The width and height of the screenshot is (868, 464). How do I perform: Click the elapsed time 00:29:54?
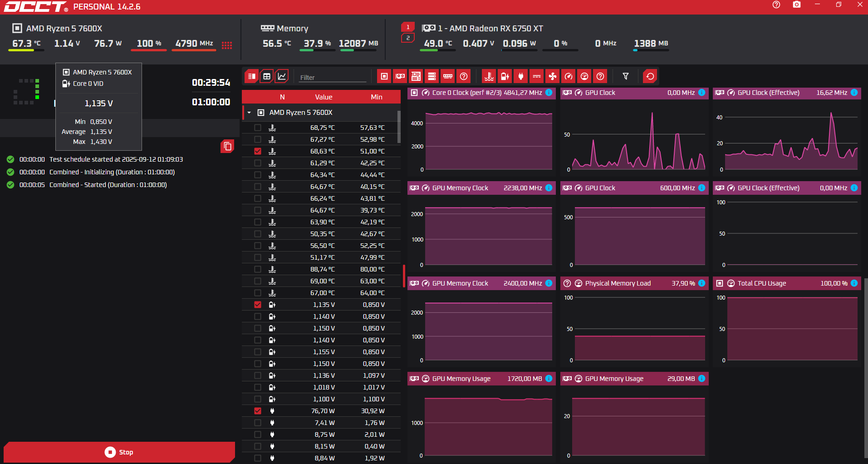[211, 83]
